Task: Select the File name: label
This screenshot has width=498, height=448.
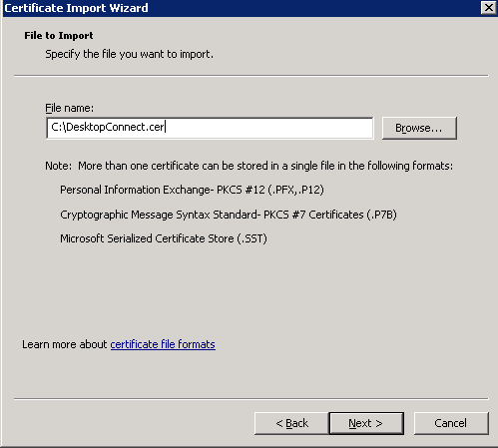Action: tap(70, 108)
